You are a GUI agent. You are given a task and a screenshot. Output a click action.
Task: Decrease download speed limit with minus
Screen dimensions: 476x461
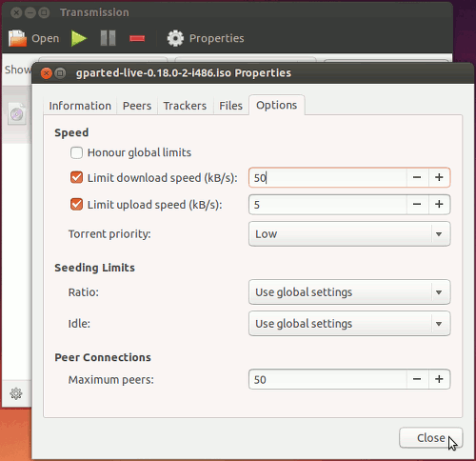coord(417,177)
